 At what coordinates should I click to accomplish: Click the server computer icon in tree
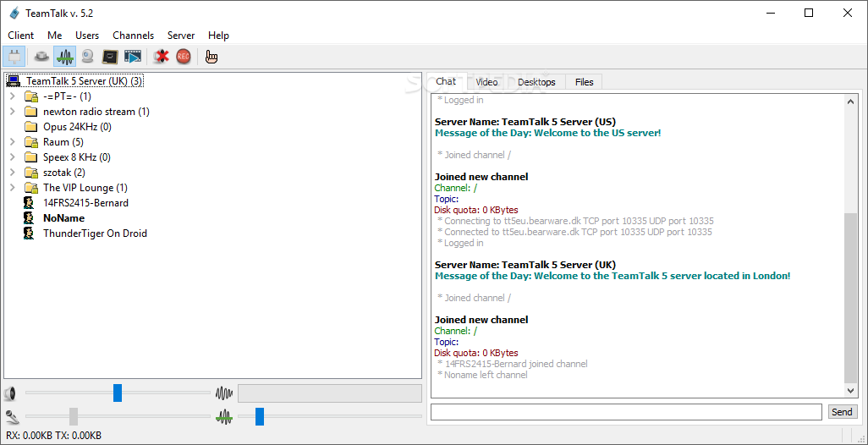coord(14,81)
